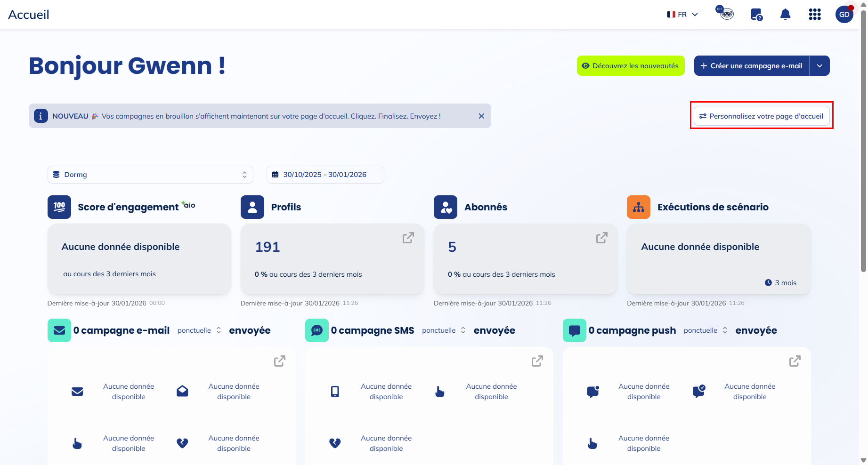
Task: Click the assistant mascot icon
Action: (726, 13)
